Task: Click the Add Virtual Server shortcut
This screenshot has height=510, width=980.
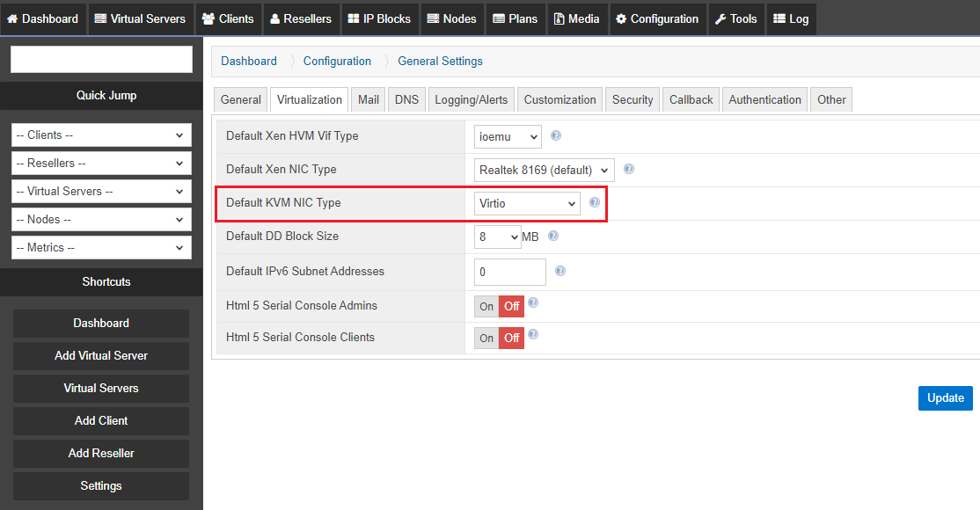Action: click(101, 355)
